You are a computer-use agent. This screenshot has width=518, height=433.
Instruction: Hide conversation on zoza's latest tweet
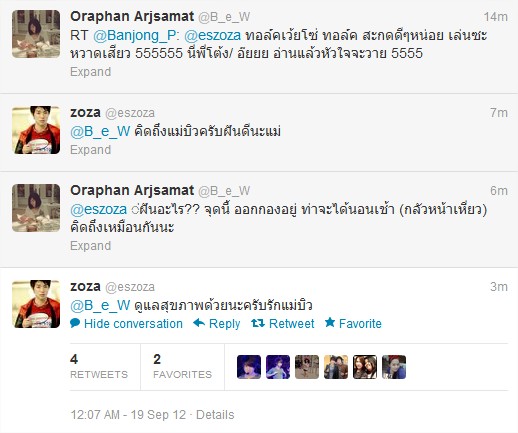pyautogui.click(x=127, y=323)
